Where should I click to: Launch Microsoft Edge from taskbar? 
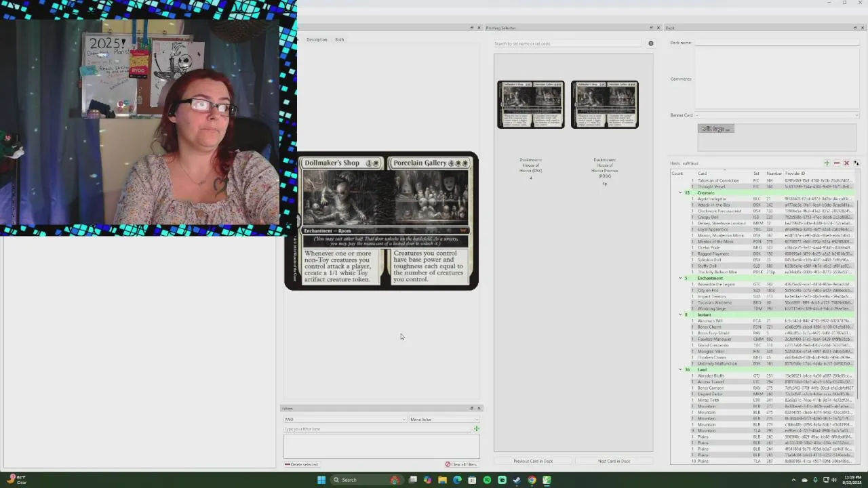(x=457, y=480)
